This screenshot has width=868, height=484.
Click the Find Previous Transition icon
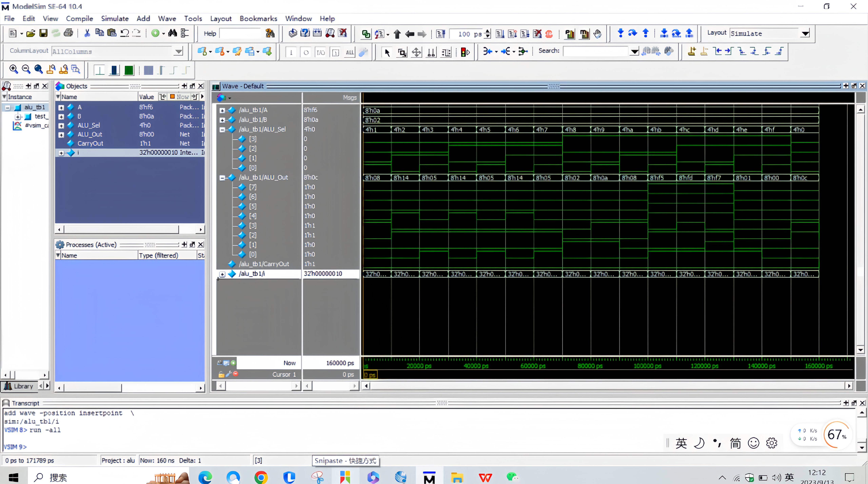pos(718,51)
